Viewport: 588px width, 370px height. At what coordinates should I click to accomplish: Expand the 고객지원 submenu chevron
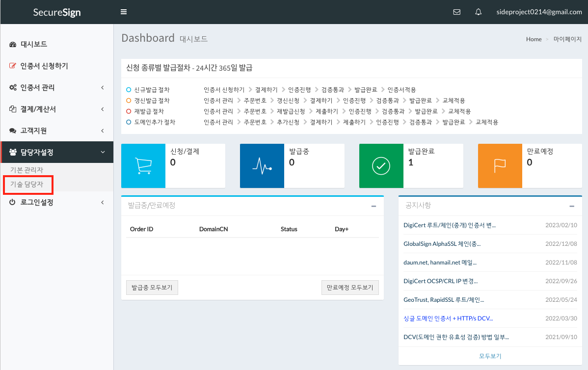point(103,131)
